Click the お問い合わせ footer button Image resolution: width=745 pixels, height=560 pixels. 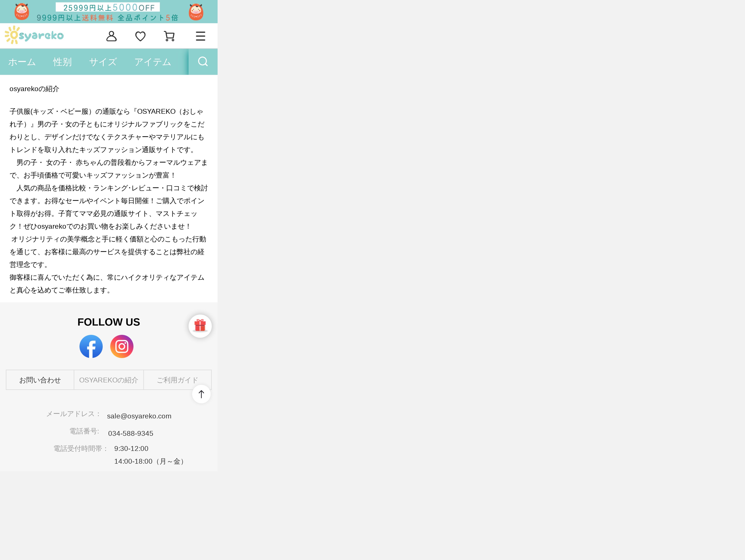point(40,380)
